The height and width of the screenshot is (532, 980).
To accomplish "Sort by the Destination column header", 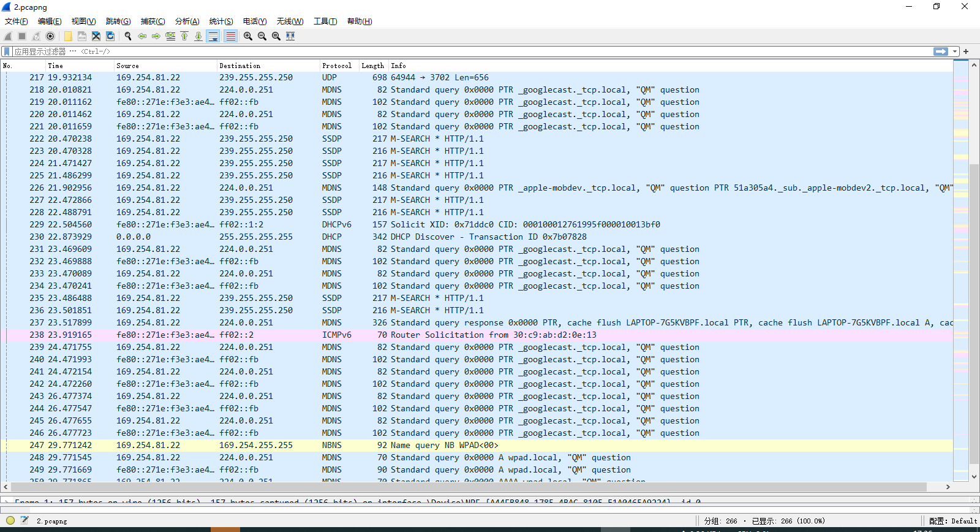I will pos(268,66).
